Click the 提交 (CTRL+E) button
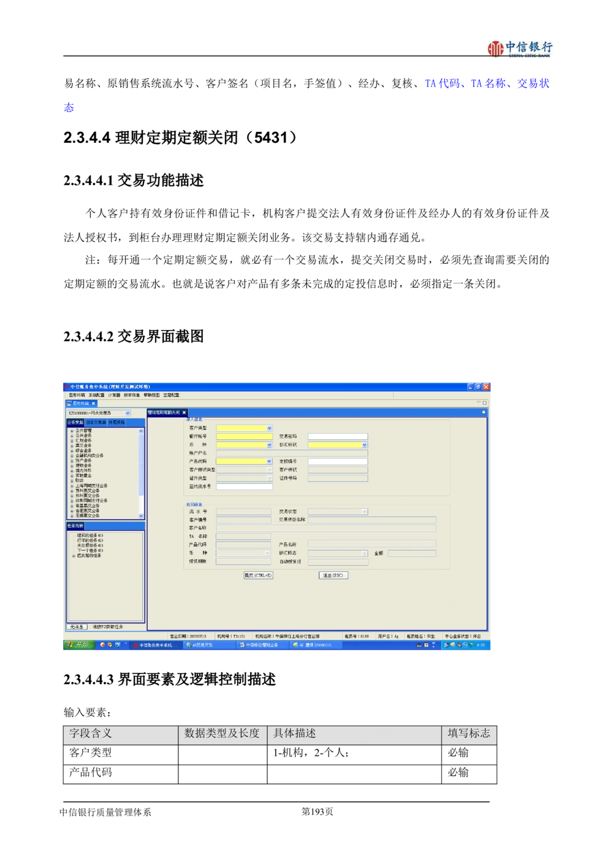The height and width of the screenshot is (868, 613). click(x=258, y=575)
